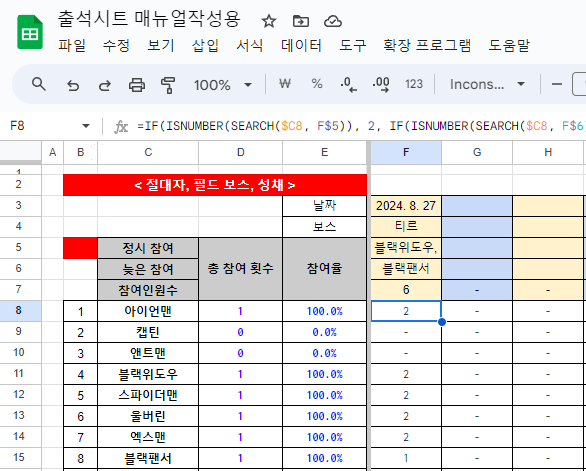Screen dimensions: 586x471
Task: Select the 총 참여 횟수 header cell
Action: click(241, 269)
